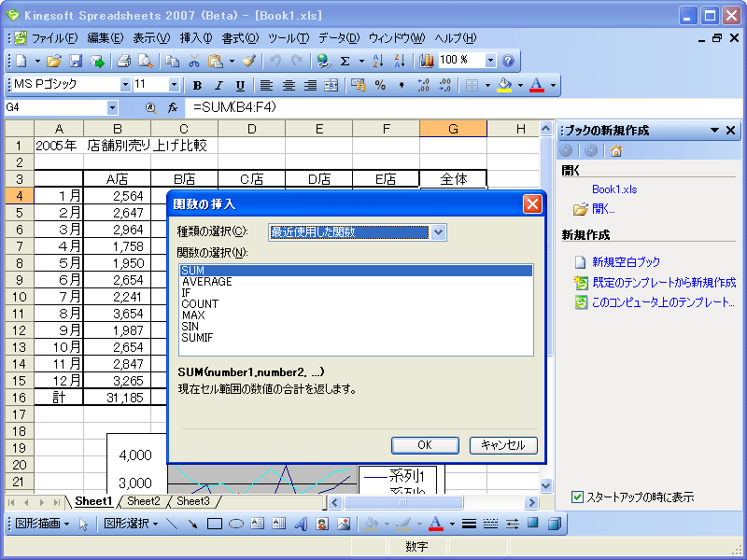
Task: Open the task pane title dropdown
Action: click(x=714, y=130)
